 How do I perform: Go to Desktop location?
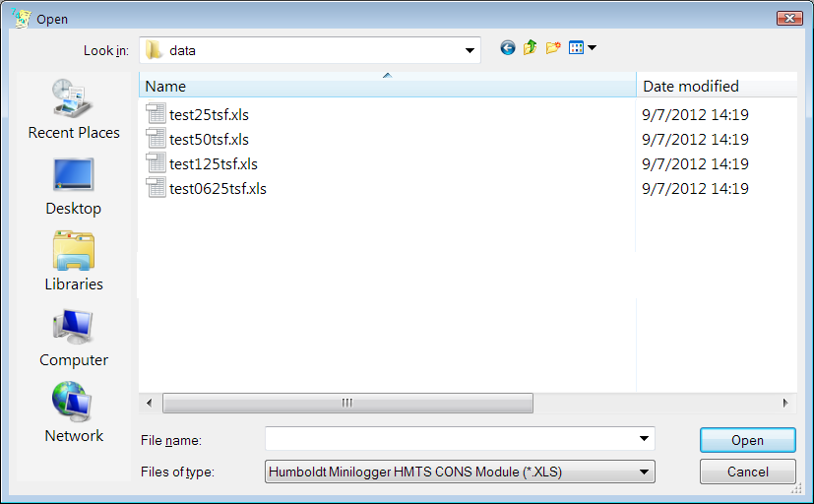pyautogui.click(x=74, y=185)
